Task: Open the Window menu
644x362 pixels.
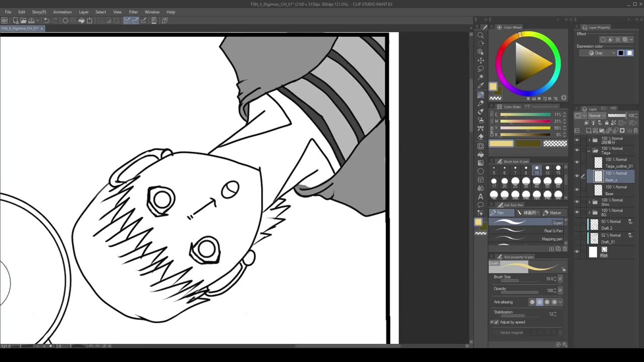Action: (x=152, y=12)
